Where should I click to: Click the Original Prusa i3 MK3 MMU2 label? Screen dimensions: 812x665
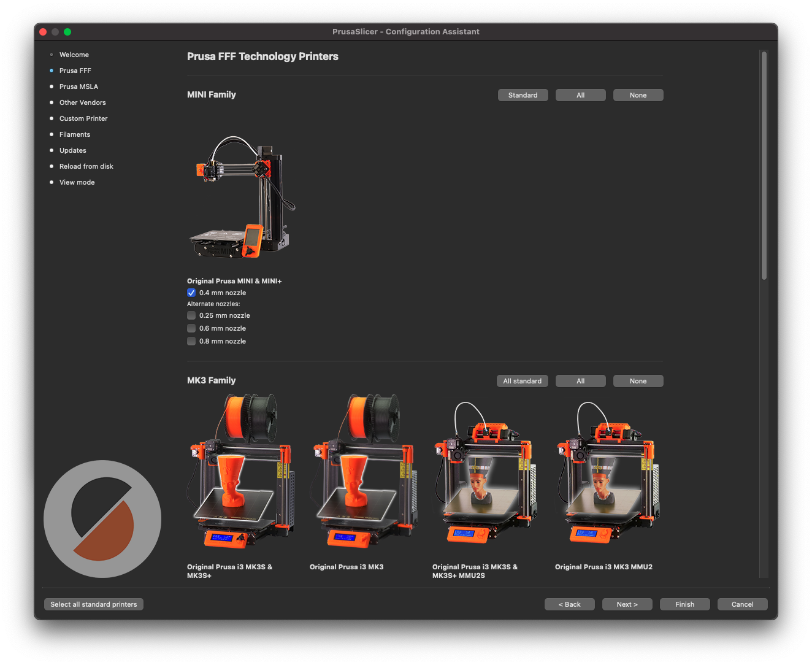click(x=603, y=567)
